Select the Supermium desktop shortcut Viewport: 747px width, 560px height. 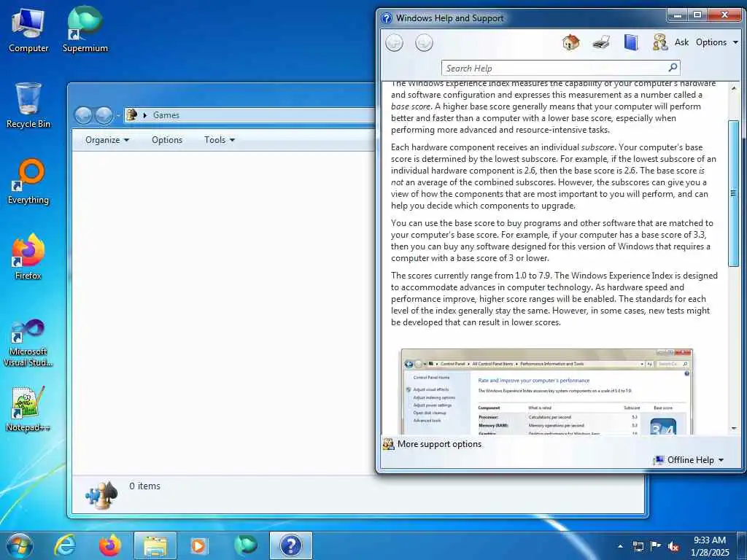click(85, 30)
